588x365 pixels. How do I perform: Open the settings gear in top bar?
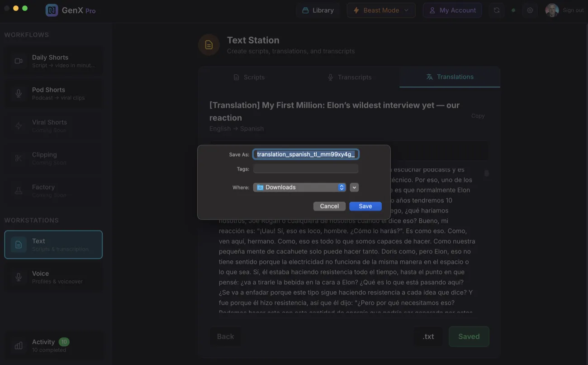[x=530, y=10]
